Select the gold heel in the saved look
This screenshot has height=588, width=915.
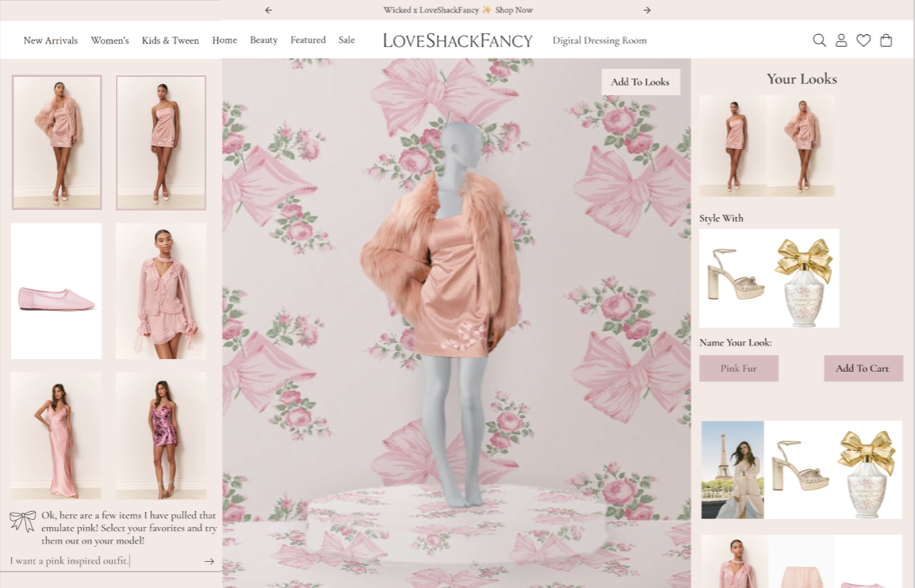(800, 465)
